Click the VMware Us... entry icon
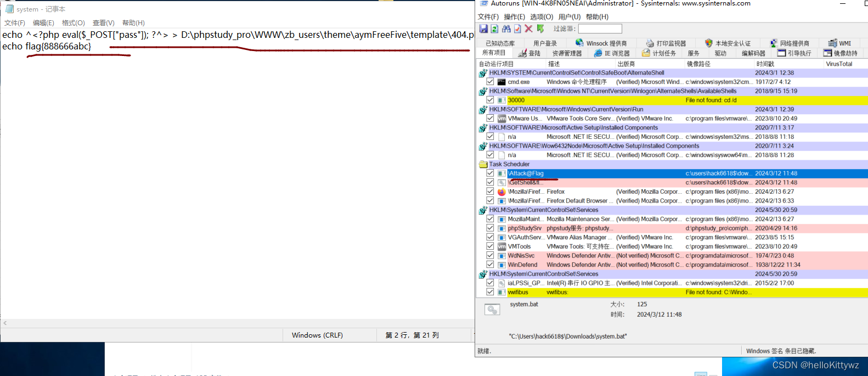This screenshot has width=868, height=376. [501, 119]
